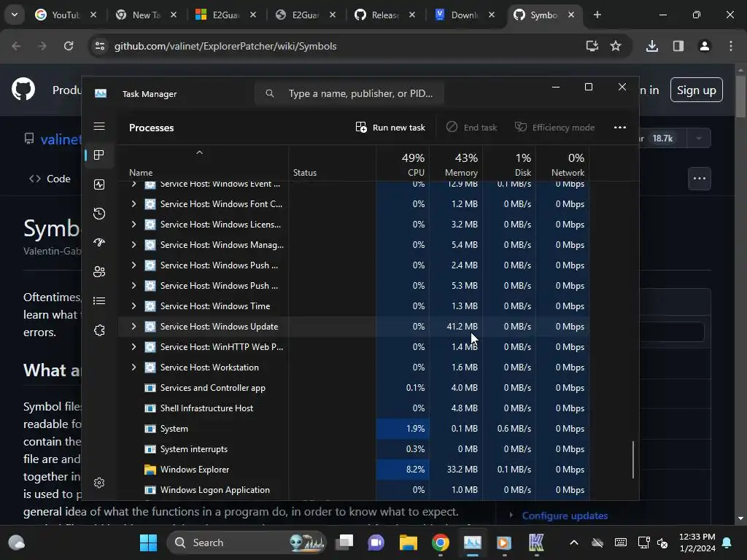Image resolution: width=747 pixels, height=560 pixels.
Task: Open a new Chrome tab
Action: (597, 15)
